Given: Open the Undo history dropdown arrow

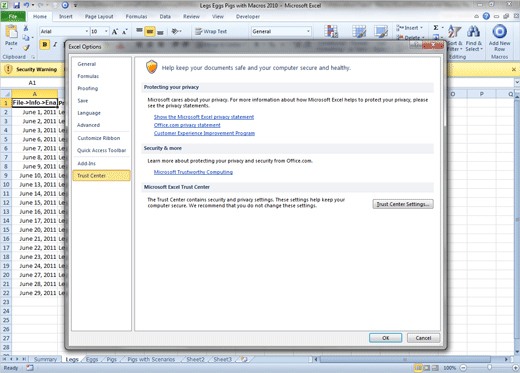Looking at the screenshot, I should coord(33,5).
